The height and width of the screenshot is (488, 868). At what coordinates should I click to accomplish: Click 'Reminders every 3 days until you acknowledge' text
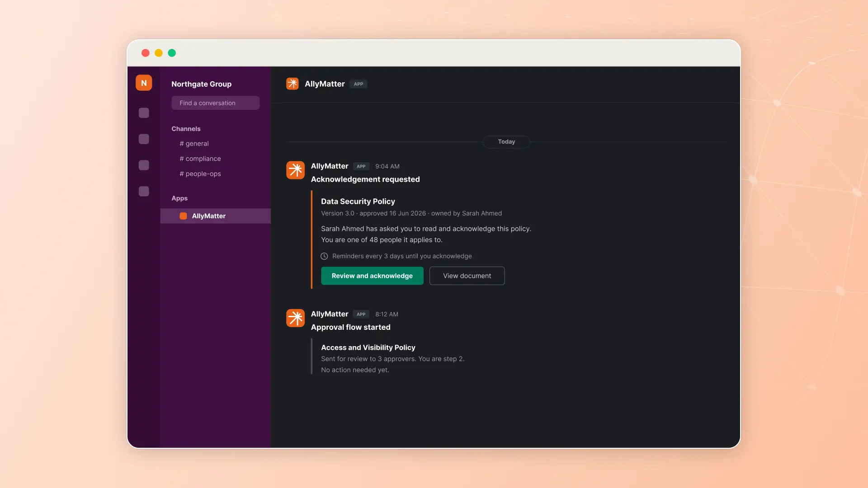(402, 256)
